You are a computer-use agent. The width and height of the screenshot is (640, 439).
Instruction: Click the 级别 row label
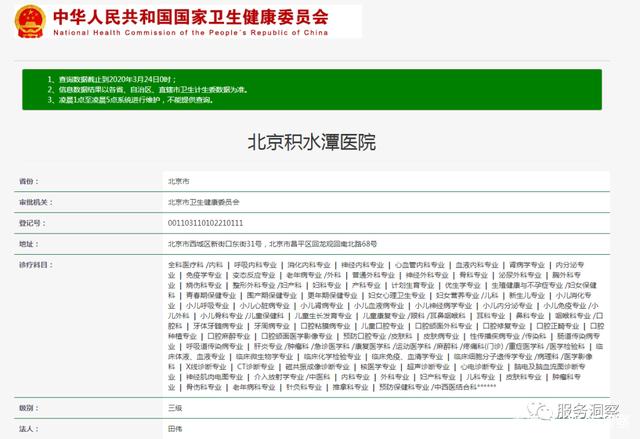click(x=27, y=409)
